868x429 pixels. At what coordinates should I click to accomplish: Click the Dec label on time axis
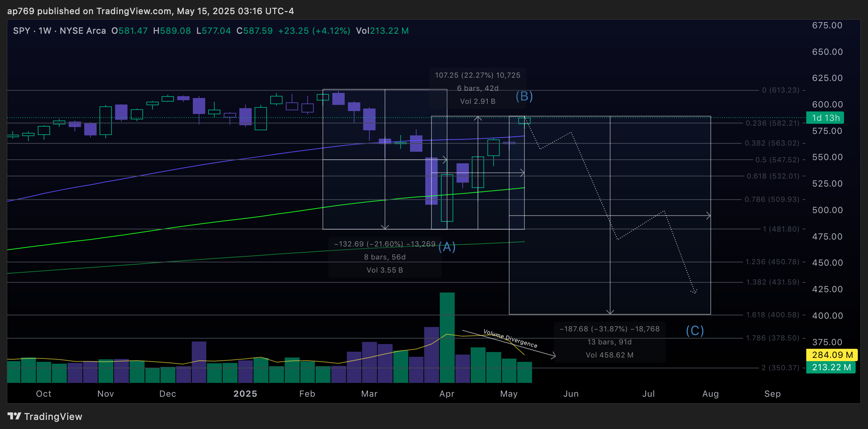coord(168,394)
